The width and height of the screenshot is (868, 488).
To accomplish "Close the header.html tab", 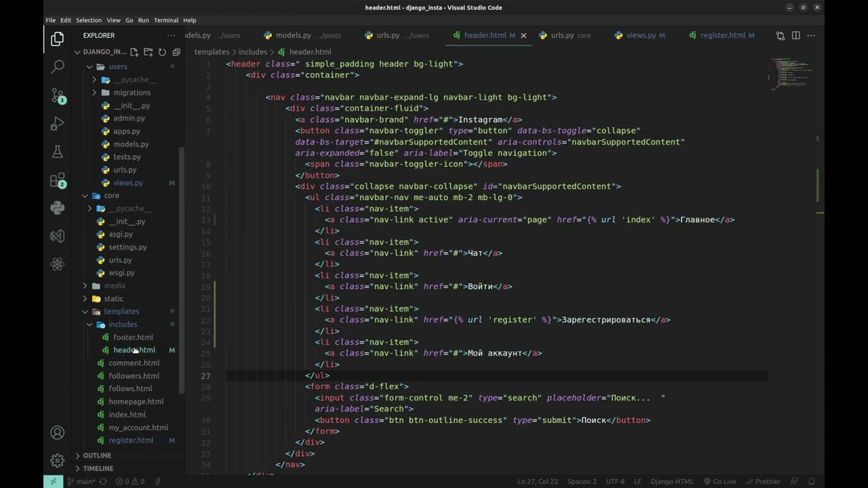I will click(x=524, y=35).
